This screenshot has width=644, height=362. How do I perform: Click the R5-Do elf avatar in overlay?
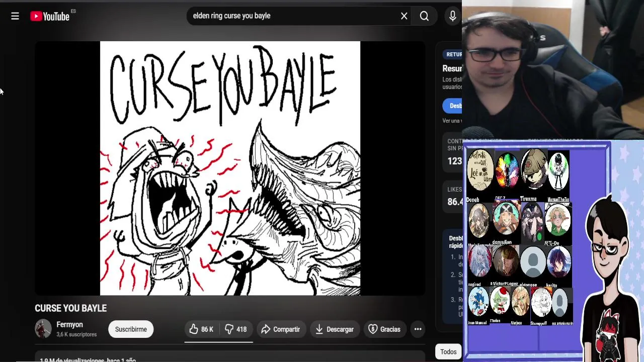pyautogui.click(x=558, y=220)
